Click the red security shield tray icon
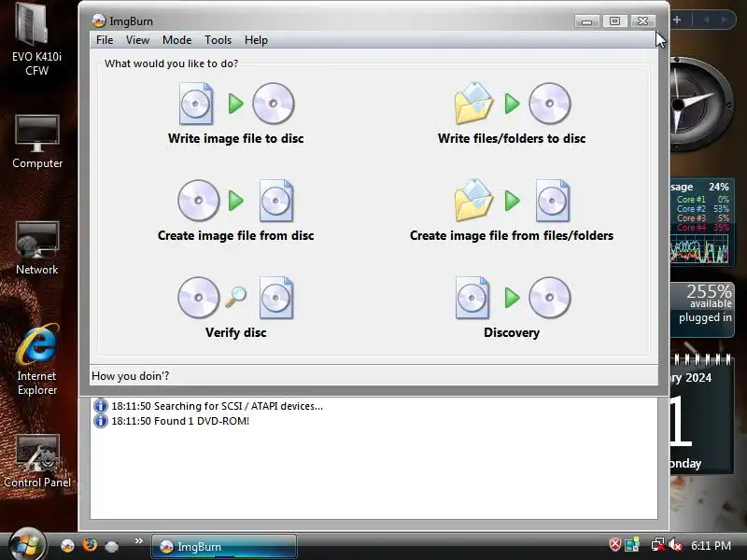 pos(615,545)
